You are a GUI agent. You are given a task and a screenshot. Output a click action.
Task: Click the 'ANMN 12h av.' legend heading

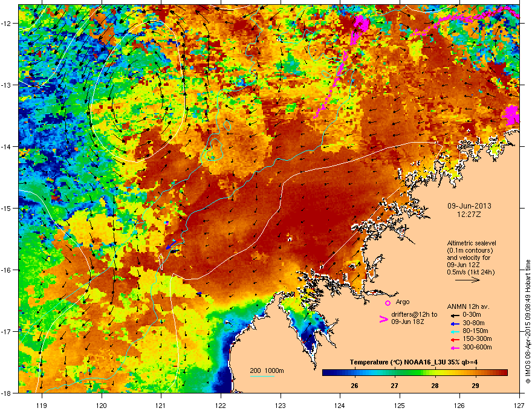tap(468, 306)
